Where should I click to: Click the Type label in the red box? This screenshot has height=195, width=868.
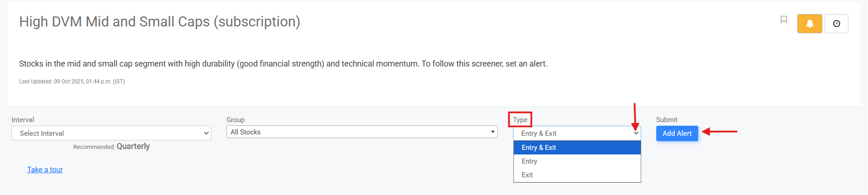pyautogui.click(x=520, y=120)
